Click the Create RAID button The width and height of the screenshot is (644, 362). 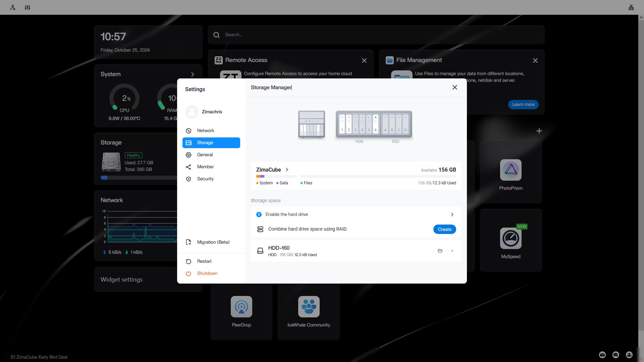click(x=444, y=229)
